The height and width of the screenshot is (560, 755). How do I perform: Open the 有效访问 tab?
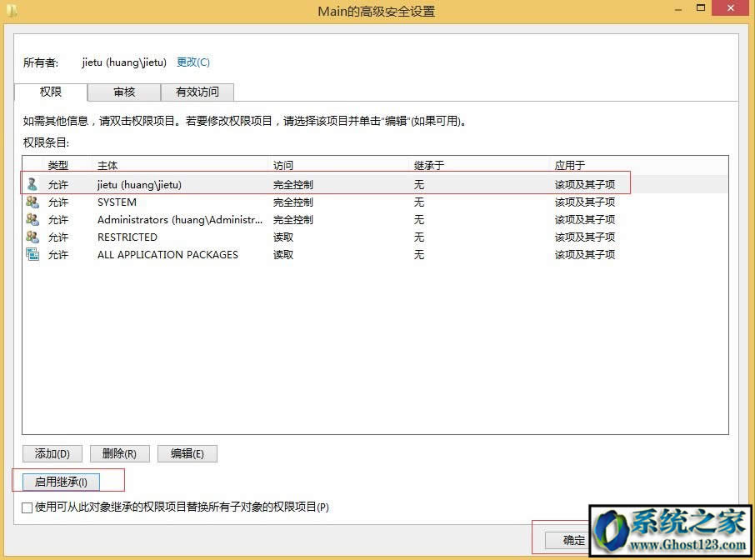(x=197, y=92)
